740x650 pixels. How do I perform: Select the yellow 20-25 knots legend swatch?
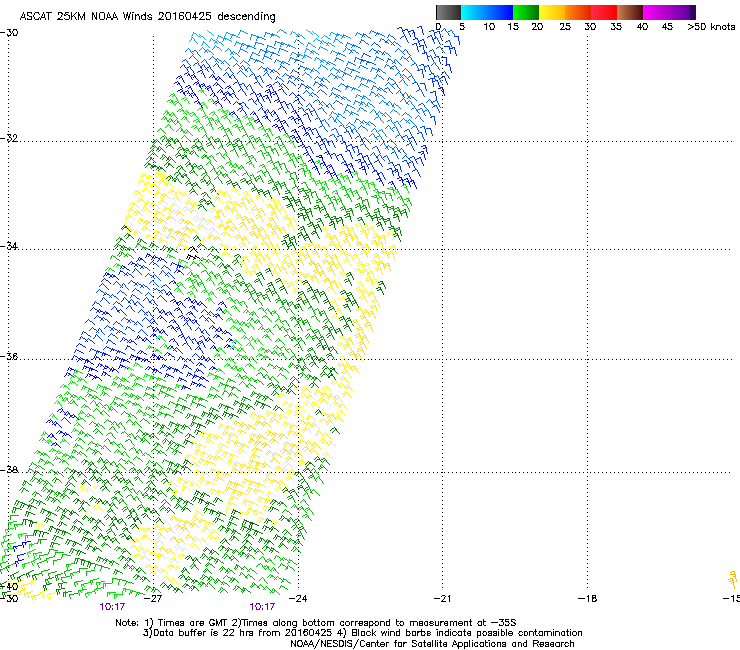552,12
